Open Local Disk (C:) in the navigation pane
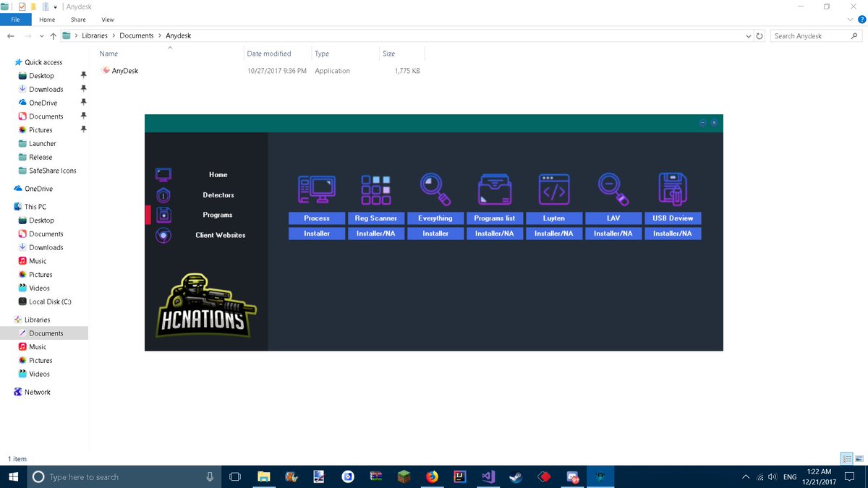 coord(50,301)
